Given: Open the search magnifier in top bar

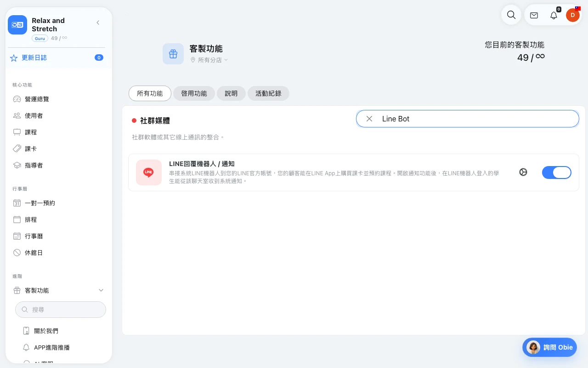Looking at the screenshot, I should [511, 15].
